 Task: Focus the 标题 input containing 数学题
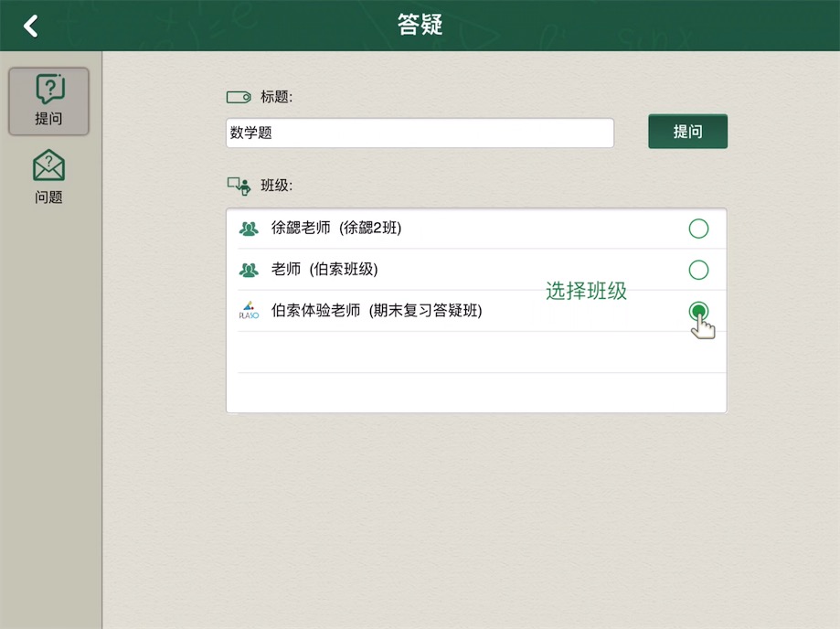click(x=420, y=133)
